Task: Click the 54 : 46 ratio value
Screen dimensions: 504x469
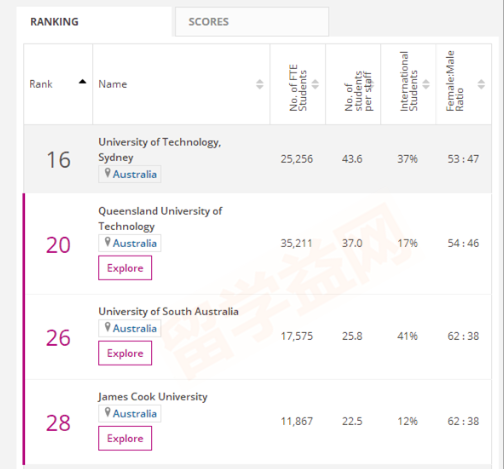Action: (463, 243)
